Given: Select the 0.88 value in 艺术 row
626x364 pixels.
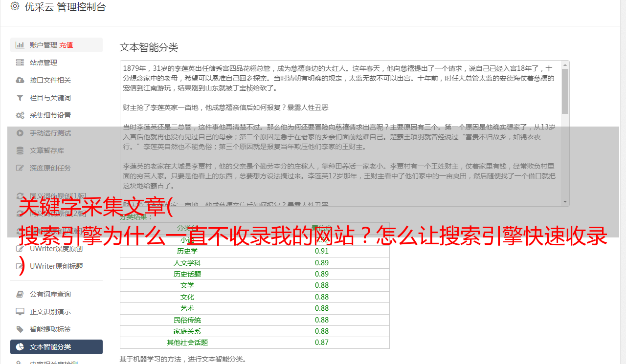Looking at the screenshot, I should click(x=322, y=308).
